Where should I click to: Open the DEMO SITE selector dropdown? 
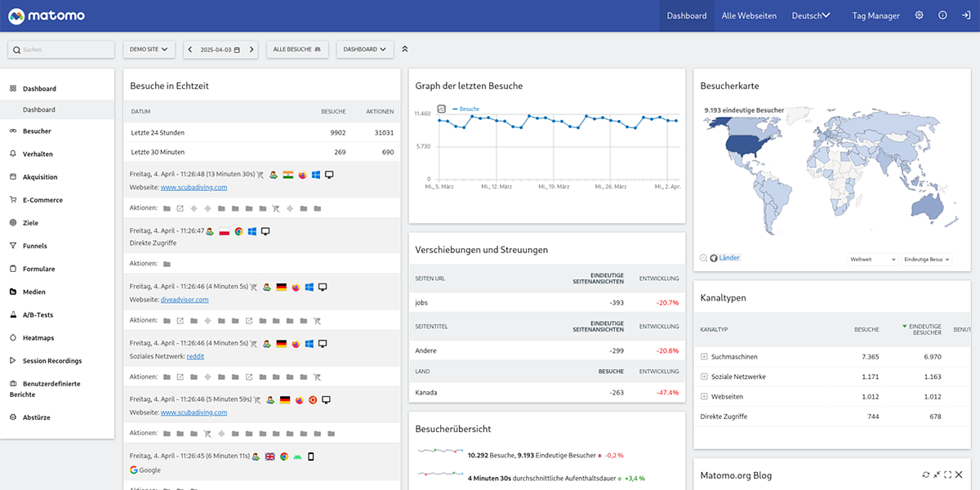pos(149,50)
